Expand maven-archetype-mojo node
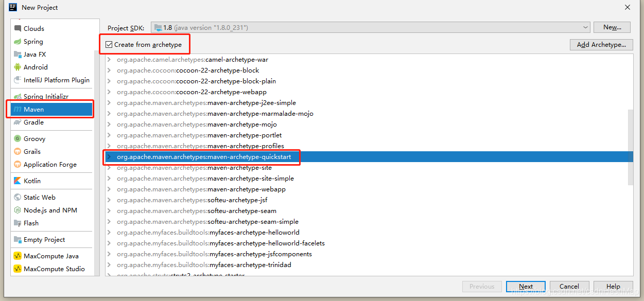This screenshot has height=301, width=644. pos(109,125)
